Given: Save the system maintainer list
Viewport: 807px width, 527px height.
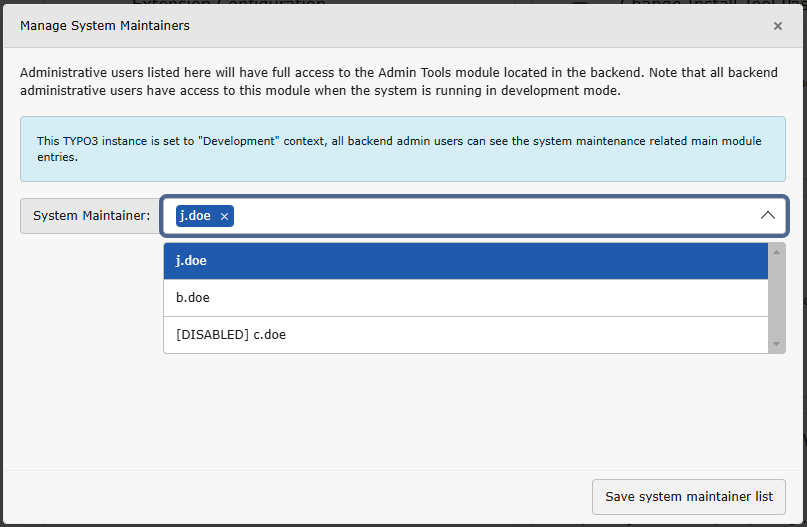Looking at the screenshot, I should point(689,497).
